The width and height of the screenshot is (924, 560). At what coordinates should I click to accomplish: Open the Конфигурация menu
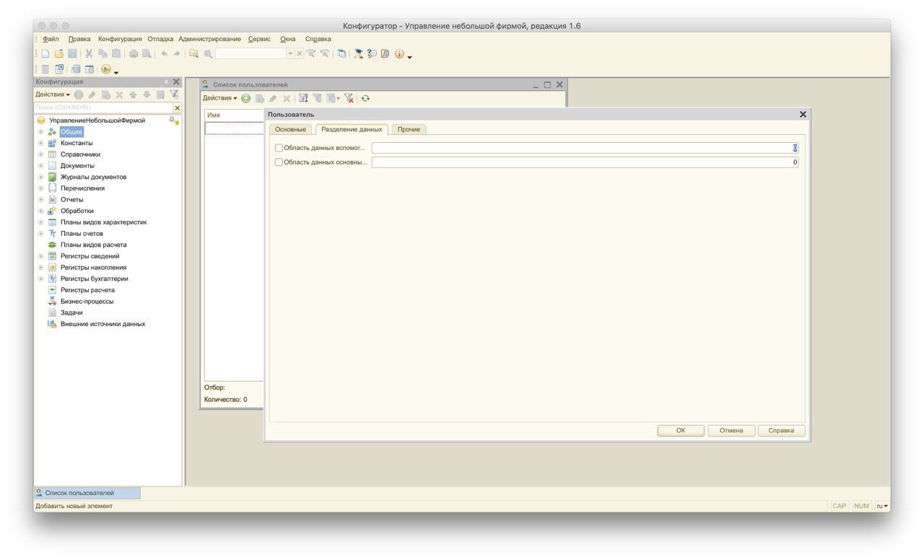coord(120,39)
